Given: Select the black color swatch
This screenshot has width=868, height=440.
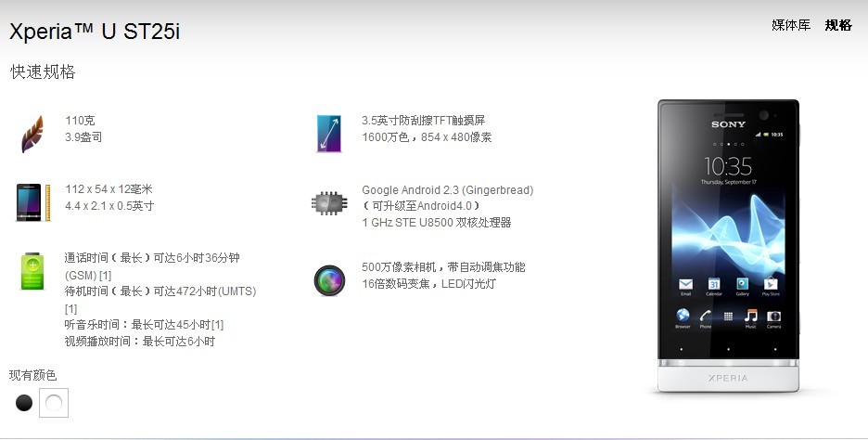Looking at the screenshot, I should tap(24, 403).
